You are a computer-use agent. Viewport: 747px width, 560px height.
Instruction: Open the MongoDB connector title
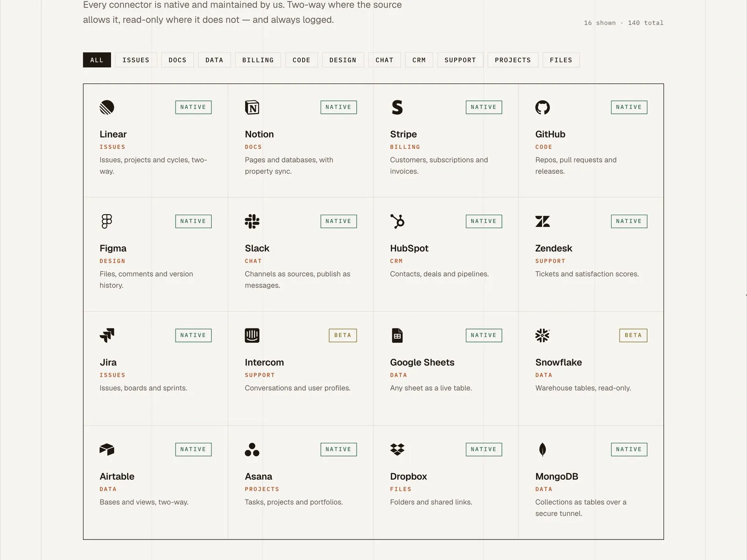557,476
